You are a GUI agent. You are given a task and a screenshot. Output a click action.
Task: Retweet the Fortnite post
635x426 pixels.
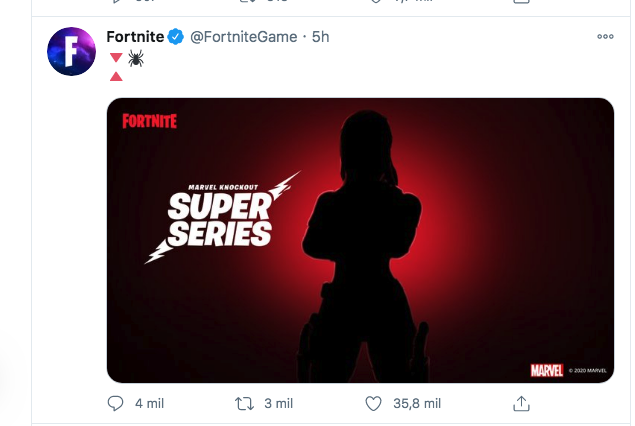pos(243,403)
